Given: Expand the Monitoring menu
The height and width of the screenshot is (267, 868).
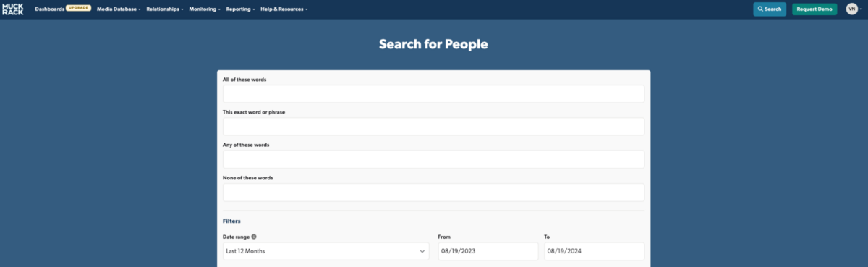Looking at the screenshot, I should [x=205, y=9].
